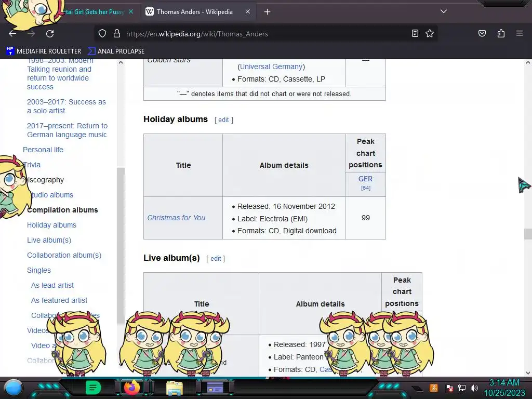Click the sidebar scrollbar thumb

coord(121,246)
